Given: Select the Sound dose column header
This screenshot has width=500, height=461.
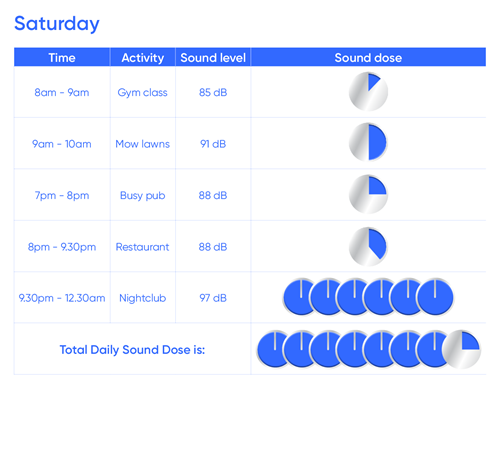Looking at the screenshot, I should (368, 57).
